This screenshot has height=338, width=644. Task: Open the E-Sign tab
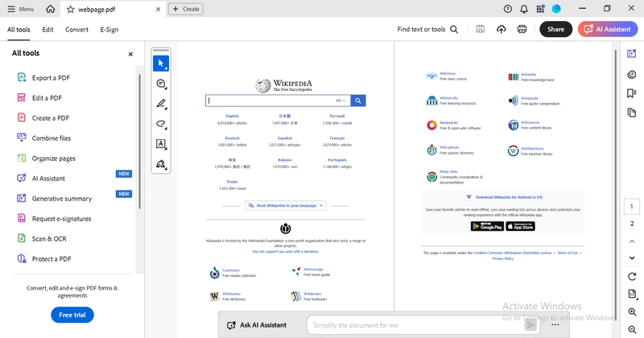pos(109,30)
